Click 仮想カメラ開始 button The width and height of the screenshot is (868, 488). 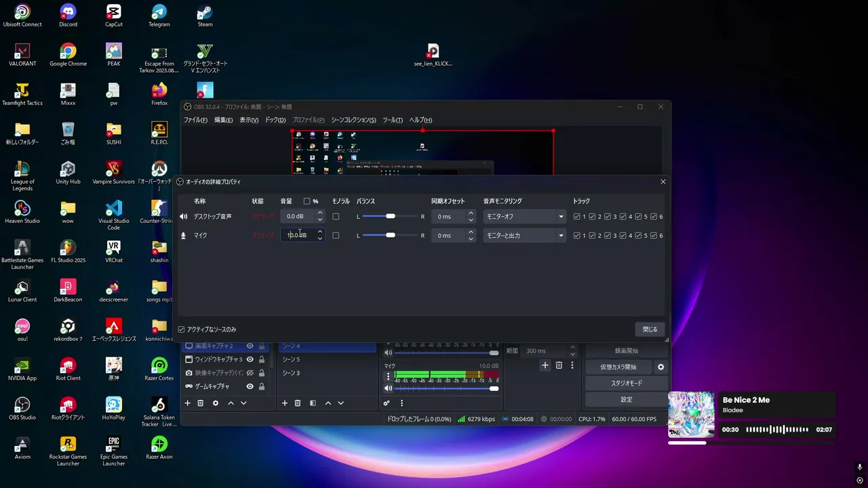618,367
